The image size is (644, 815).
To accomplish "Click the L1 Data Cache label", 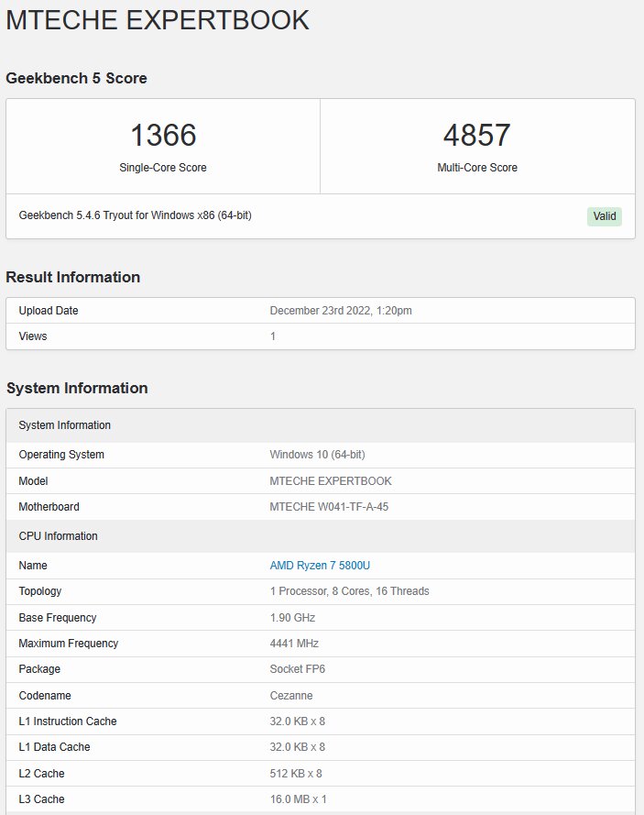I will tap(55, 747).
